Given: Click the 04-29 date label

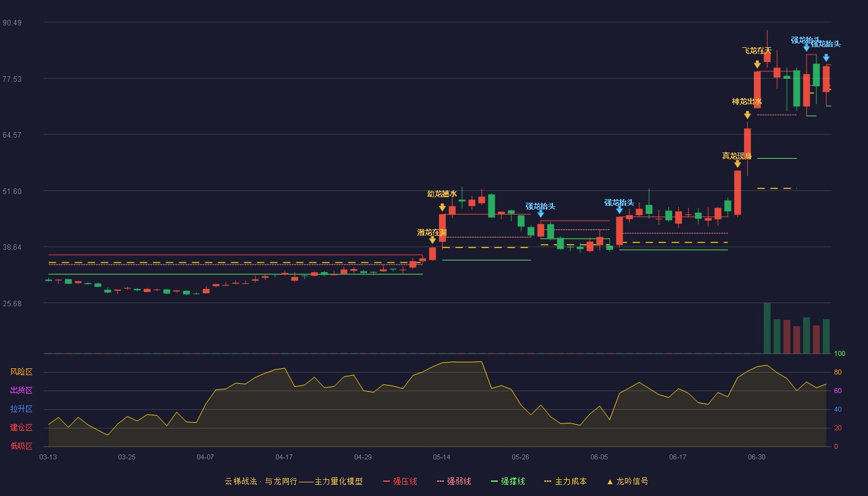Looking at the screenshot, I should 363,457.
